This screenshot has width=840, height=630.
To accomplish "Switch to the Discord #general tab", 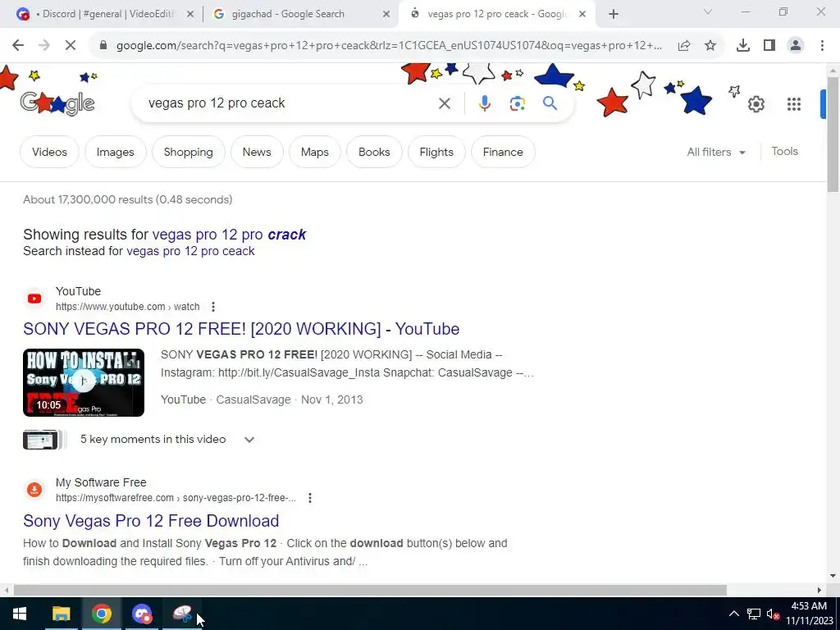I will pos(104,14).
